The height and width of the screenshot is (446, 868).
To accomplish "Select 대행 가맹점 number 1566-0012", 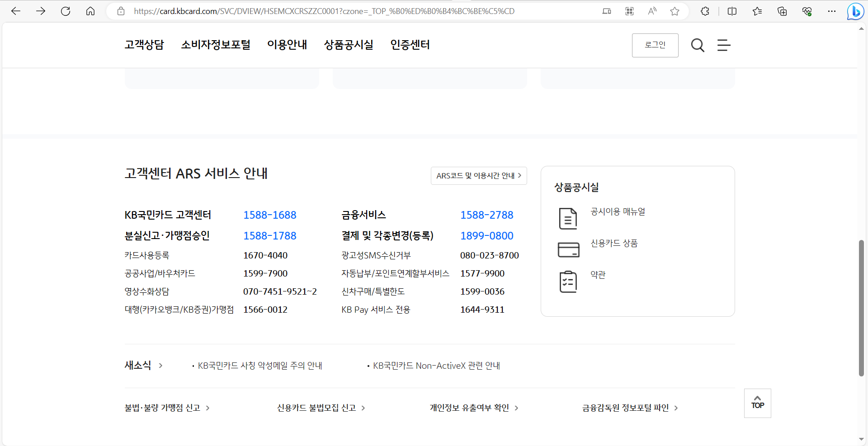I will click(x=265, y=310).
